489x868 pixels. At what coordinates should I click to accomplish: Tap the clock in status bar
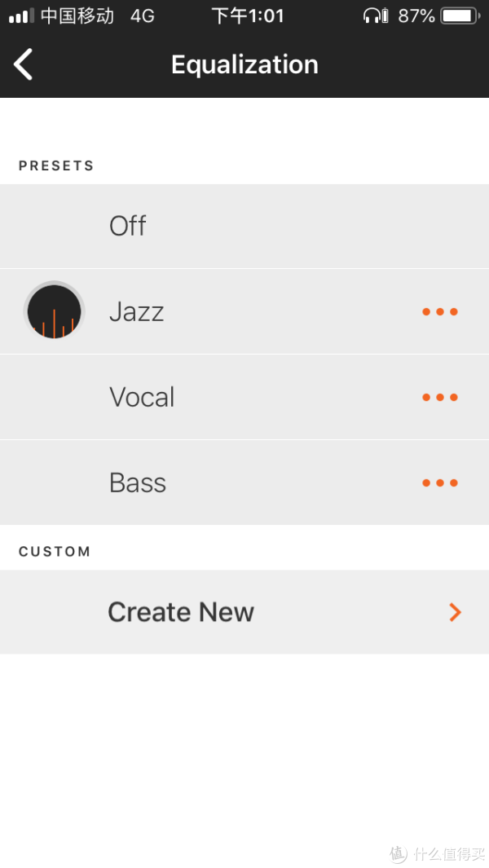(248, 15)
